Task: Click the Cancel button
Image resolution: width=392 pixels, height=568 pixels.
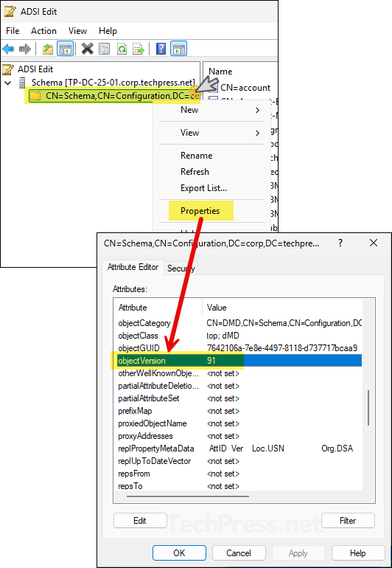Action: [239, 553]
